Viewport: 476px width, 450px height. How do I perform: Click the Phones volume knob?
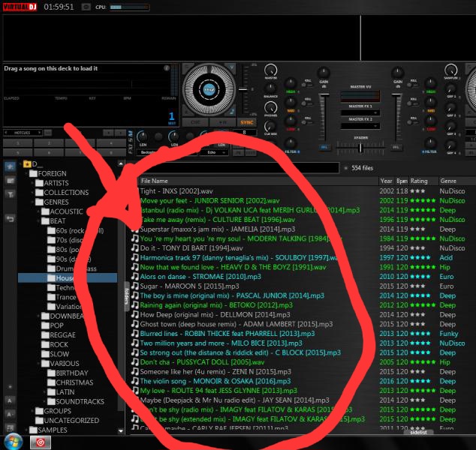(270, 108)
